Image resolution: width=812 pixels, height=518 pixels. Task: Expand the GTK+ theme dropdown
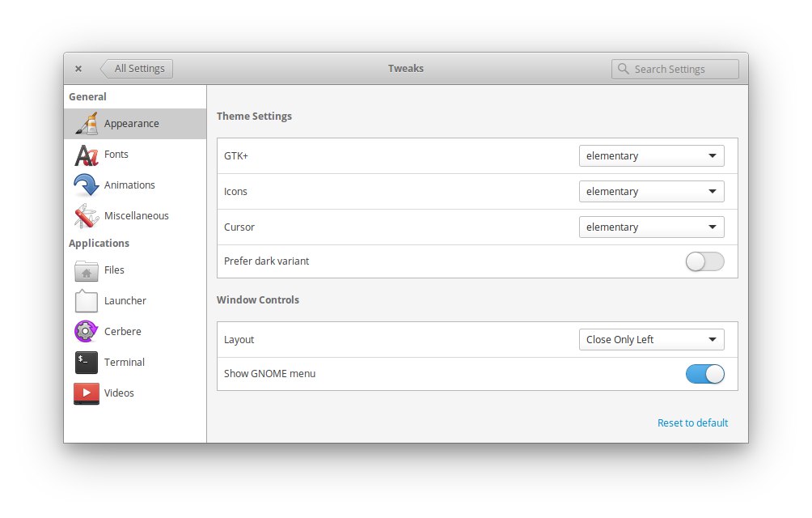coord(652,156)
